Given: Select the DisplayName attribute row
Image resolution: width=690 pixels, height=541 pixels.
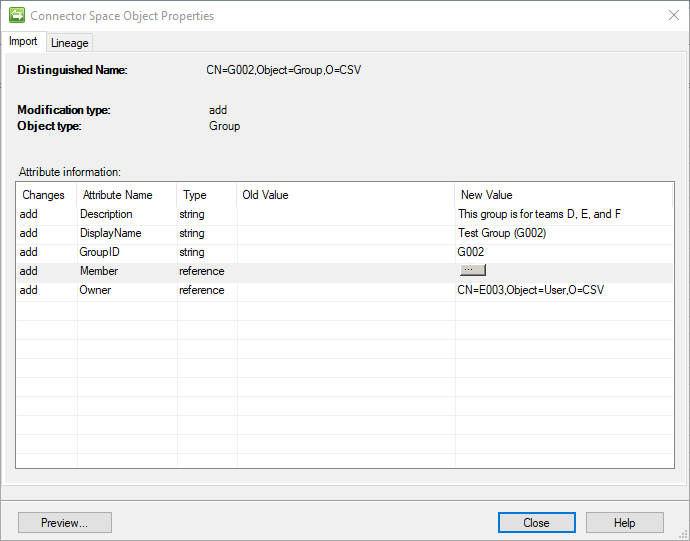Looking at the screenshot, I should pyautogui.click(x=345, y=233).
